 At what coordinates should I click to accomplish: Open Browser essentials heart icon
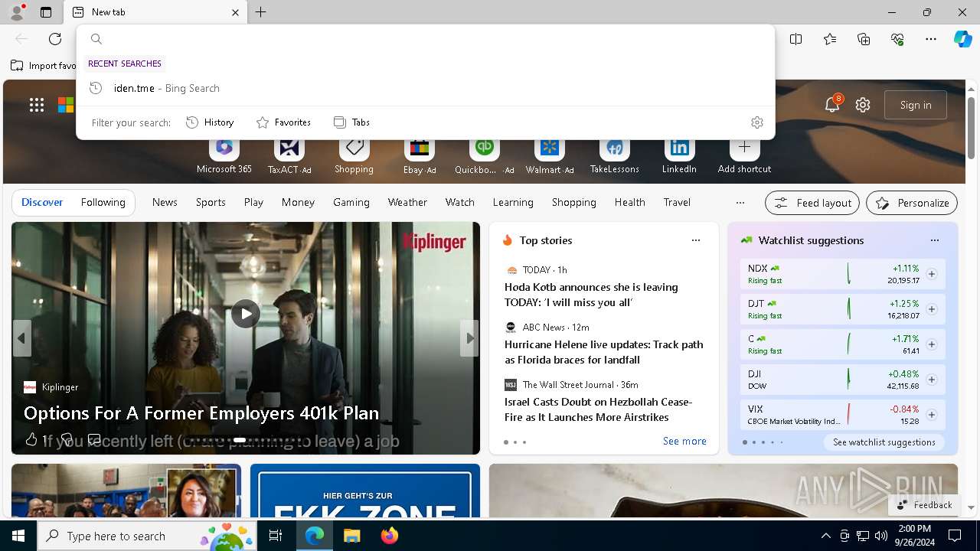pyautogui.click(x=897, y=39)
